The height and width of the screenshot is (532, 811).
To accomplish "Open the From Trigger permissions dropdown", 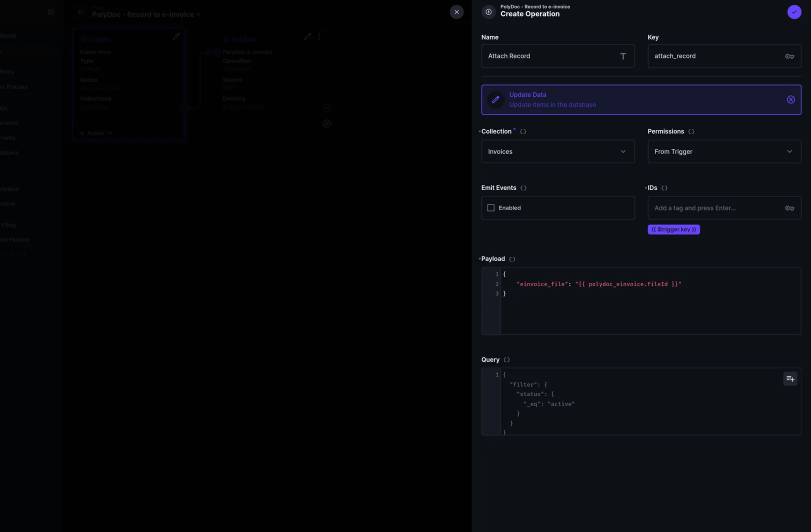I will (x=724, y=151).
